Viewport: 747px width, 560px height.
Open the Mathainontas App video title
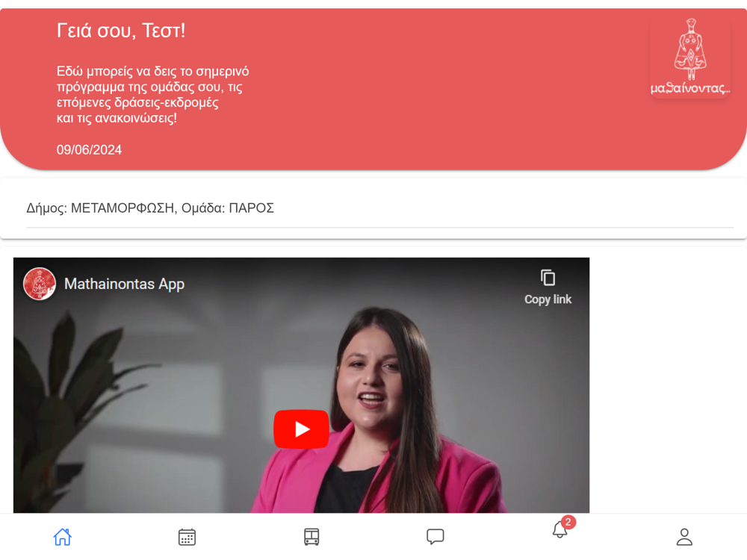[x=124, y=284]
